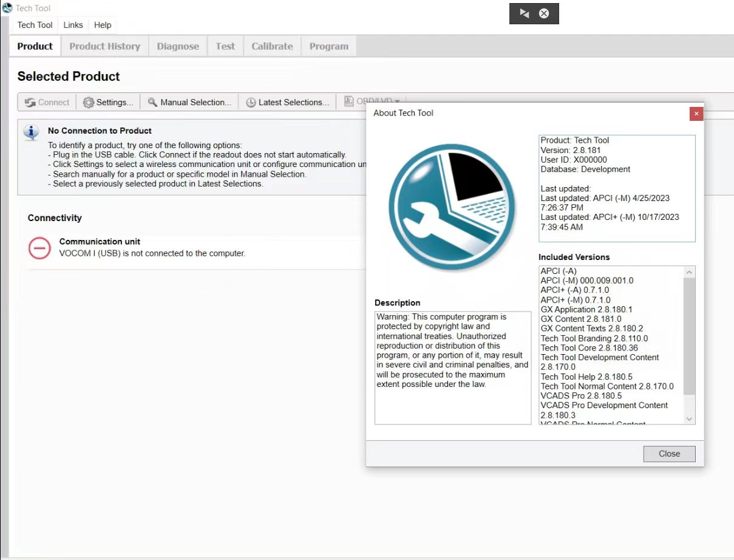Close the About Tech Tool dialog
Image resolution: width=734 pixels, height=560 pixels.
(x=669, y=454)
